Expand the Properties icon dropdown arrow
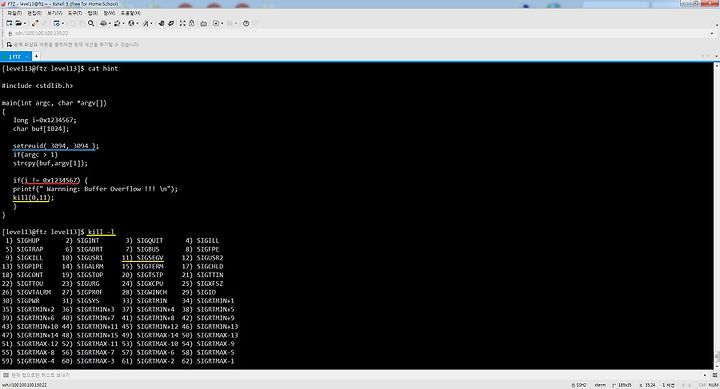The width and height of the screenshot is (720, 389). pos(63,23)
